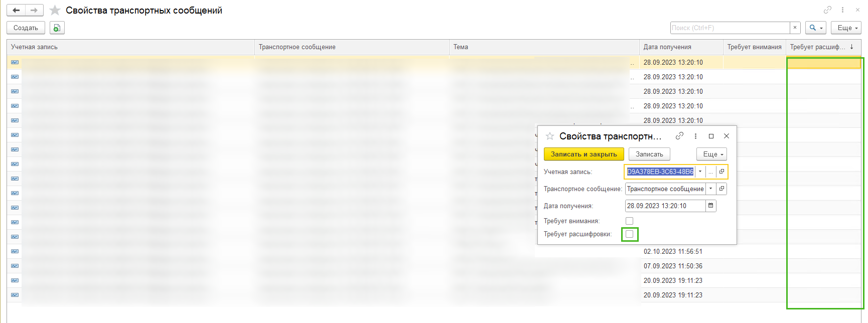Viewport: 868px width, 323px height.
Task: Select row icon dated 07.09.2023 11:50:36
Action: click(15, 266)
